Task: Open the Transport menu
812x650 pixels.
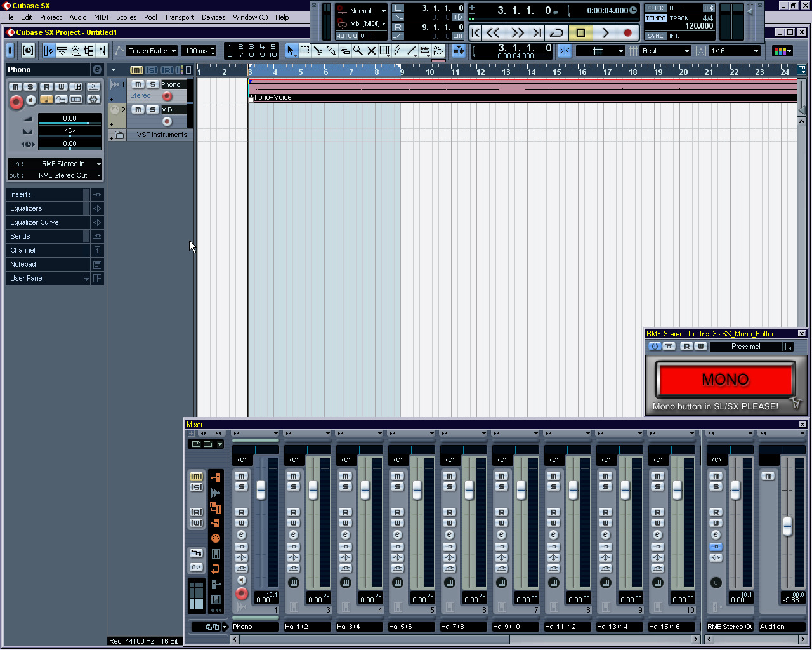Action: 180,17
